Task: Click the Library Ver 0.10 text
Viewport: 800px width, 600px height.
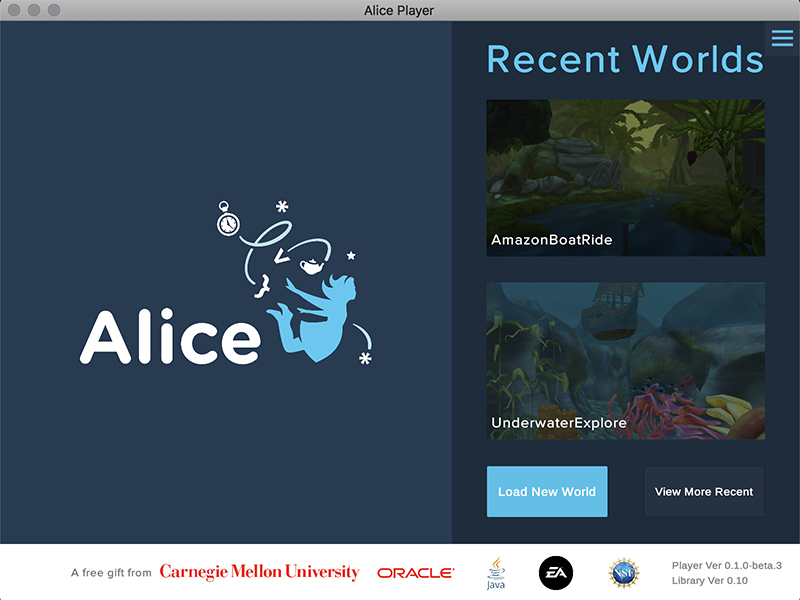Action: tap(710, 581)
